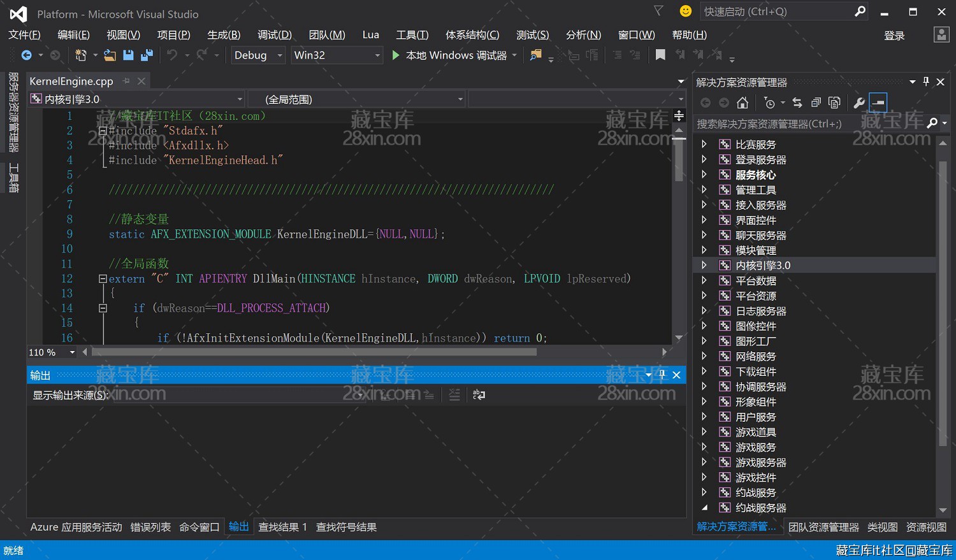Close the KernelEngine.cpp tab

coord(141,81)
